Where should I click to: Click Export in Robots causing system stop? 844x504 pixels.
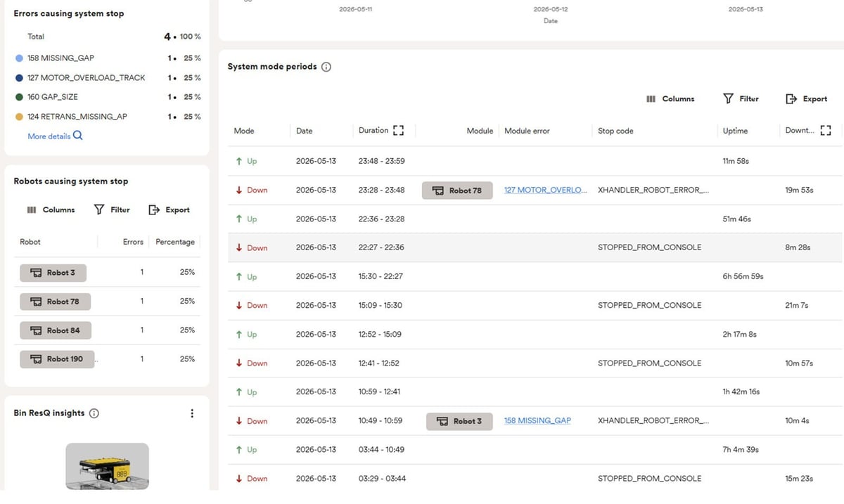170,210
